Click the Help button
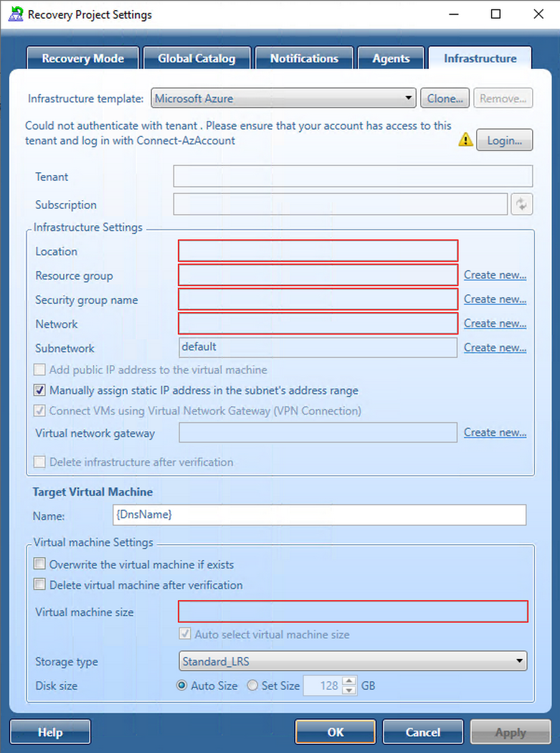 [x=50, y=732]
